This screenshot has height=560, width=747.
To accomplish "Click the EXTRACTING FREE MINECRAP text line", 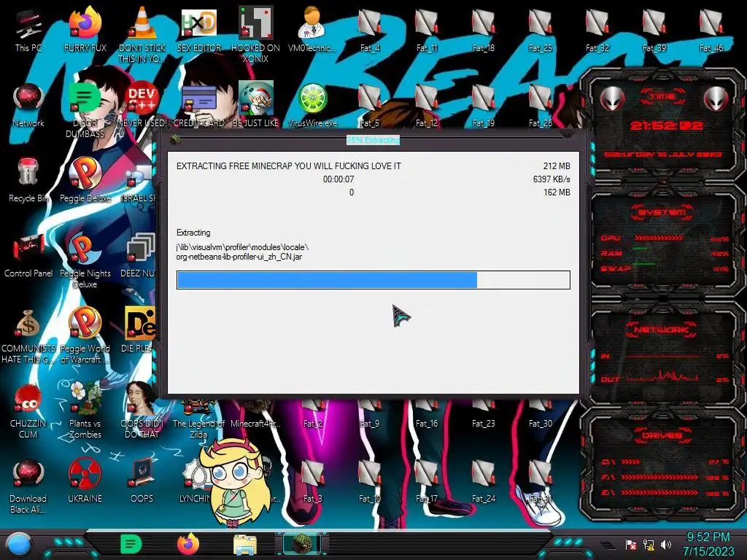I will [289, 166].
